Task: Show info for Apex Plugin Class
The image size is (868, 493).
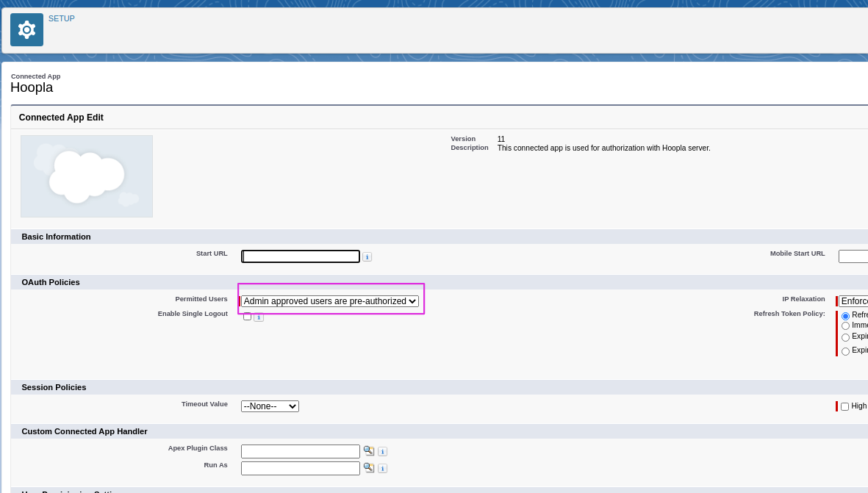Action: (x=382, y=452)
